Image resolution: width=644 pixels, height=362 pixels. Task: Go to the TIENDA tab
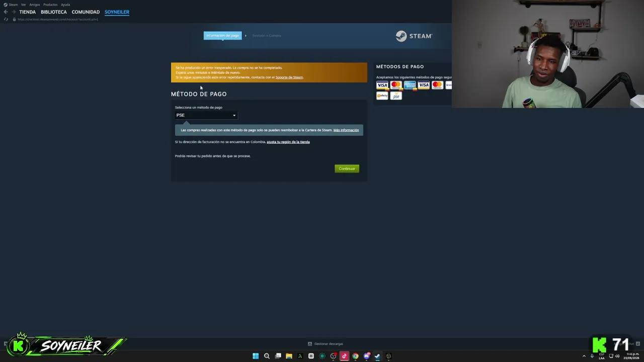(28, 12)
